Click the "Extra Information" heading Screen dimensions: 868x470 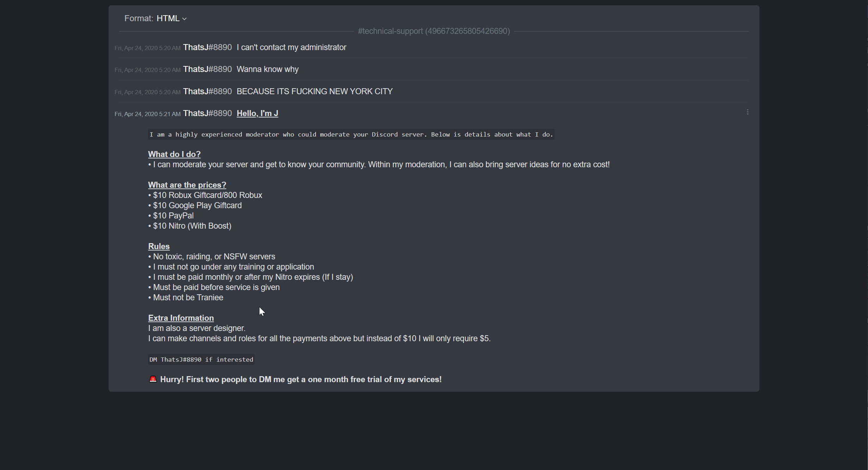click(181, 318)
